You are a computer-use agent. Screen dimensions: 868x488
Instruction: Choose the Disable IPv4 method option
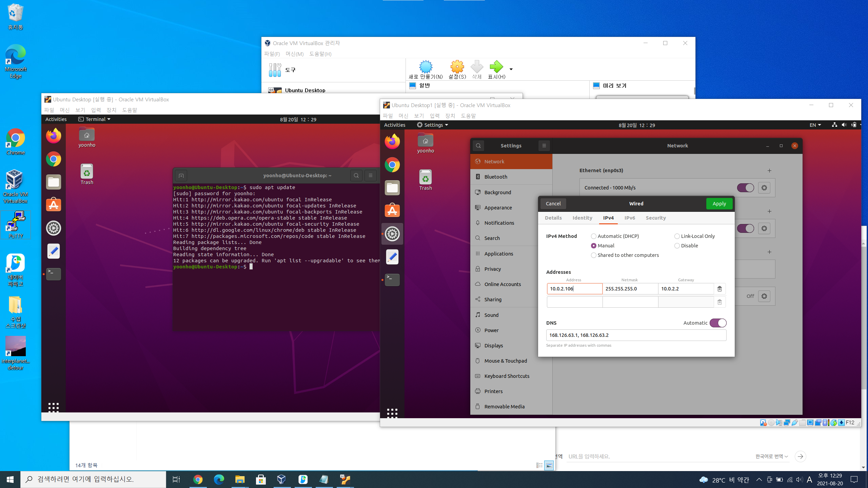[x=677, y=246]
